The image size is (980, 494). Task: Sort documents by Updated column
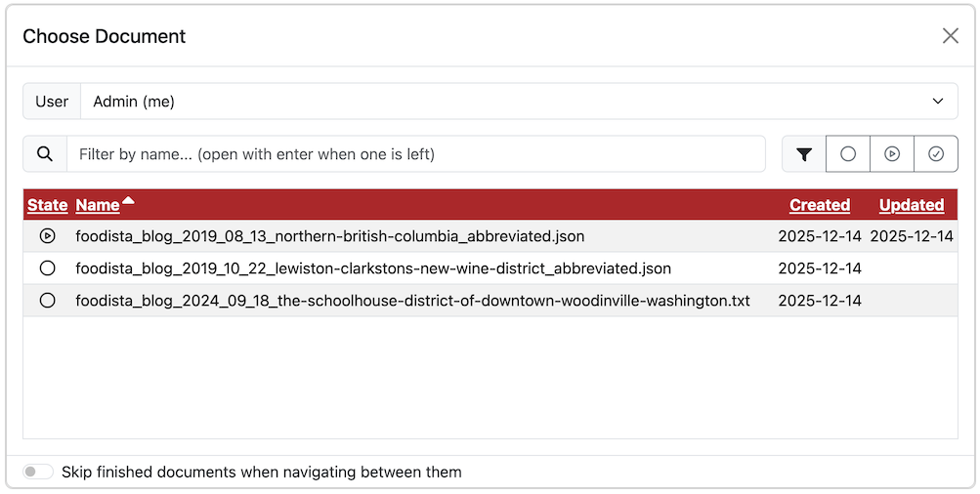[911, 205]
